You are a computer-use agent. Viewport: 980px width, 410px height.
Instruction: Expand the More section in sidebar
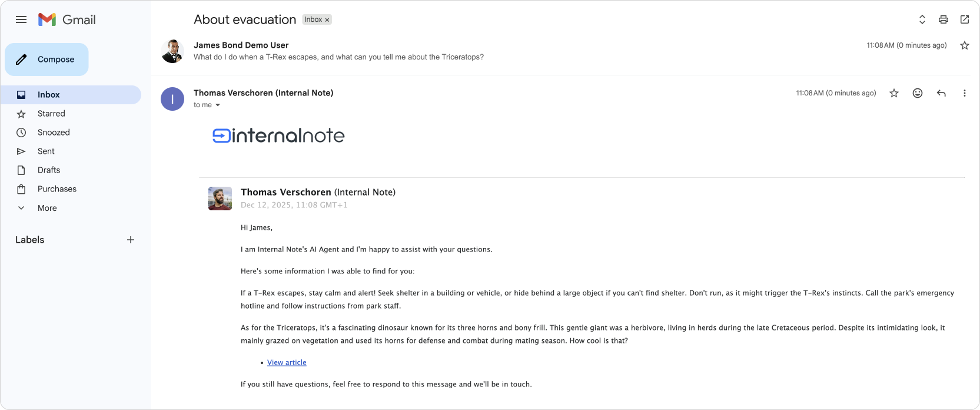point(47,208)
